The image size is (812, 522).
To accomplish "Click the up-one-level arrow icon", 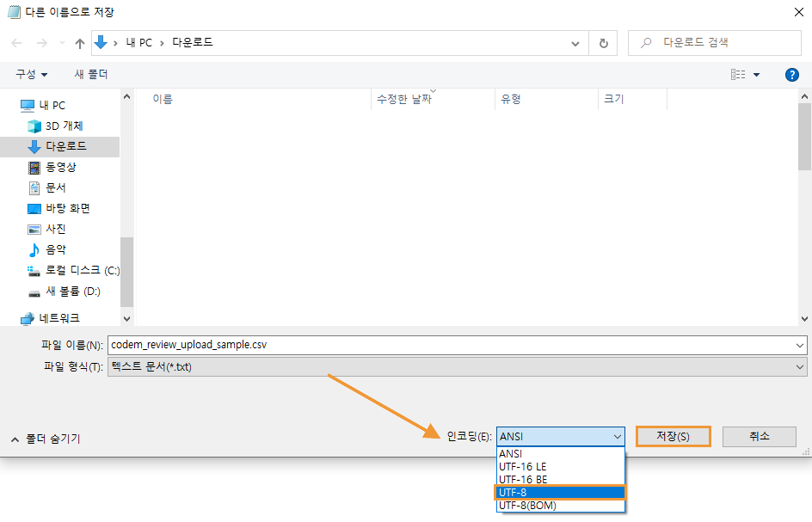I will coord(80,43).
